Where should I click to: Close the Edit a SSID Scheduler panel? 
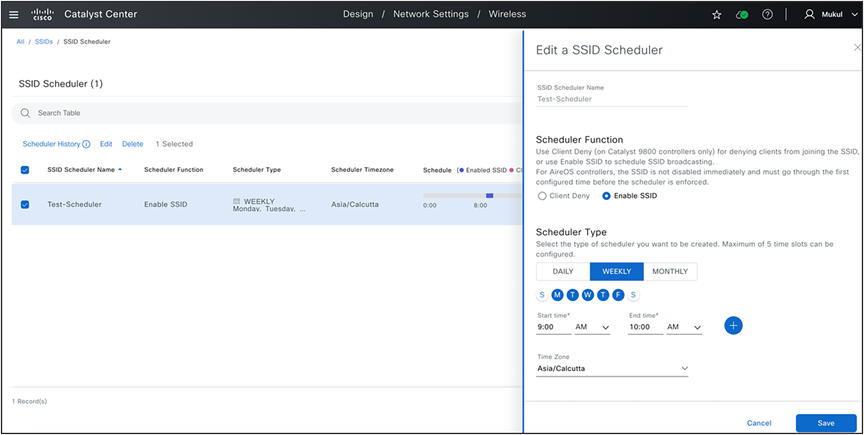pyautogui.click(x=857, y=48)
